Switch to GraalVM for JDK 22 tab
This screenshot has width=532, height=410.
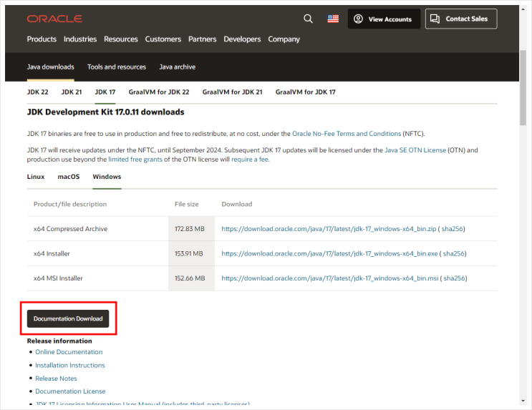[x=159, y=92]
